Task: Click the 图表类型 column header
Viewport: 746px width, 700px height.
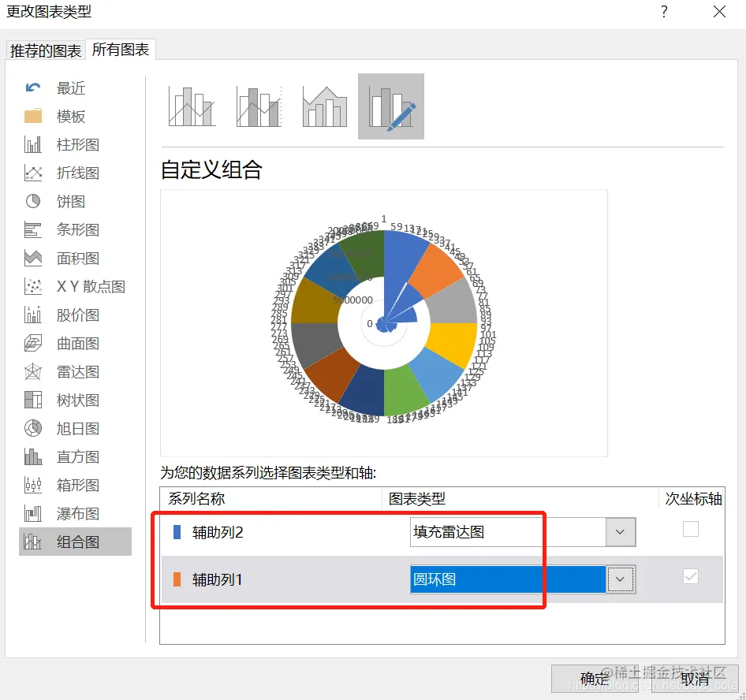Action: [x=417, y=498]
